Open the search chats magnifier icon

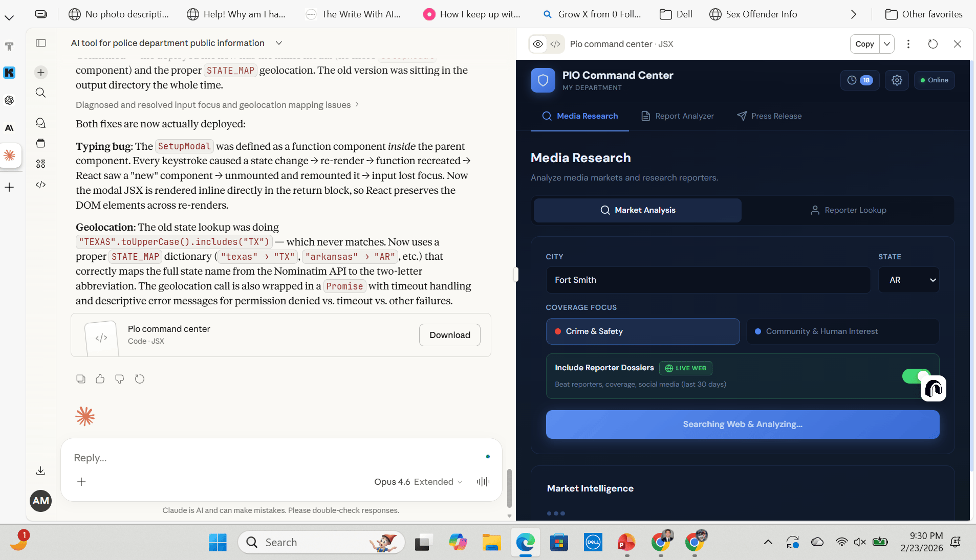click(41, 93)
